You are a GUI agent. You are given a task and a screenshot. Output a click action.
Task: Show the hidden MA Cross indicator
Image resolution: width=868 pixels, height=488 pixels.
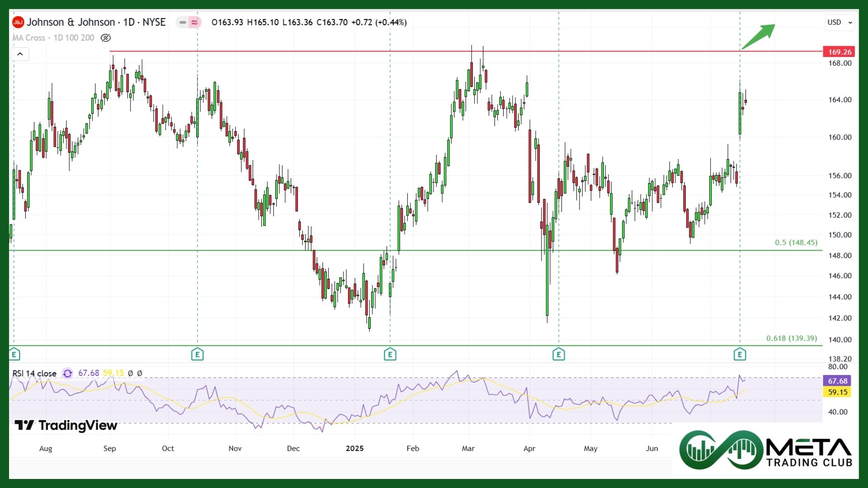(x=105, y=38)
